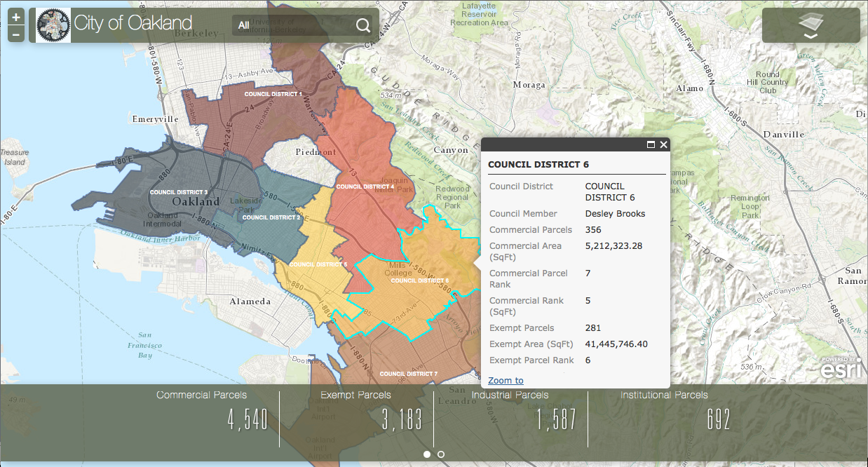
Task: Select the second summary page dot
Action: tap(441, 454)
